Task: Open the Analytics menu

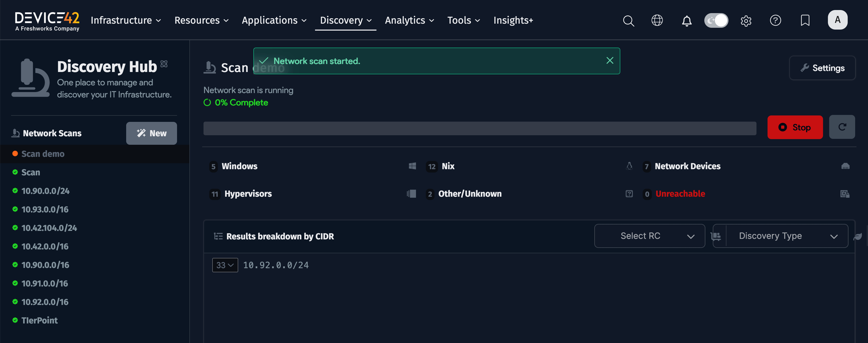Action: click(409, 20)
